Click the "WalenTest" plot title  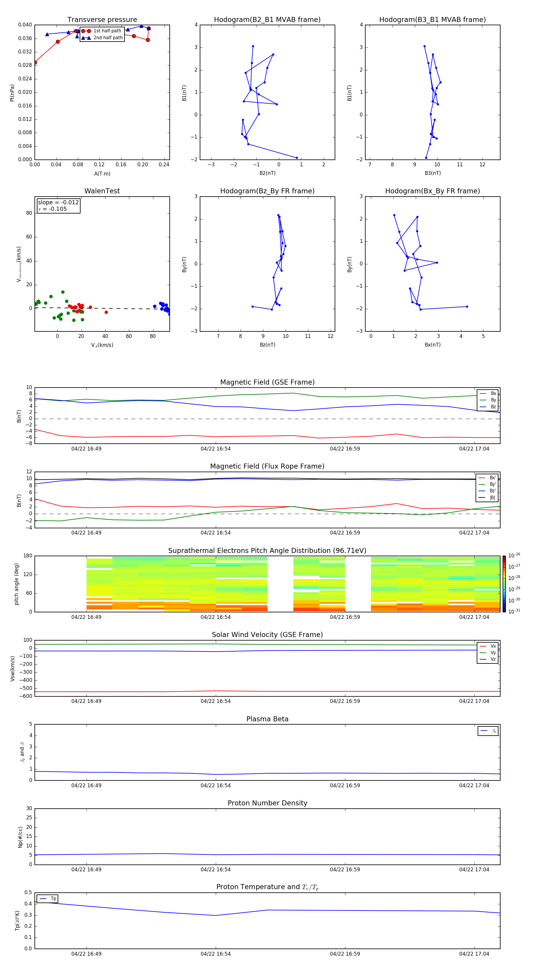[102, 191]
